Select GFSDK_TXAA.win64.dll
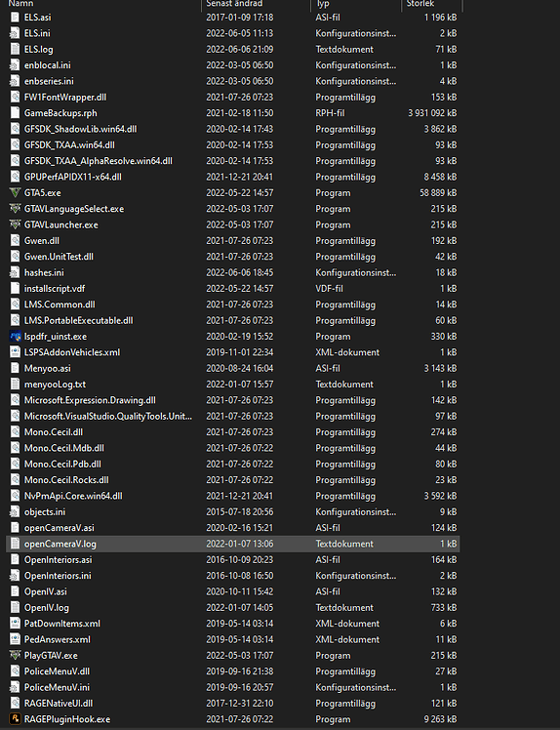 click(x=69, y=144)
